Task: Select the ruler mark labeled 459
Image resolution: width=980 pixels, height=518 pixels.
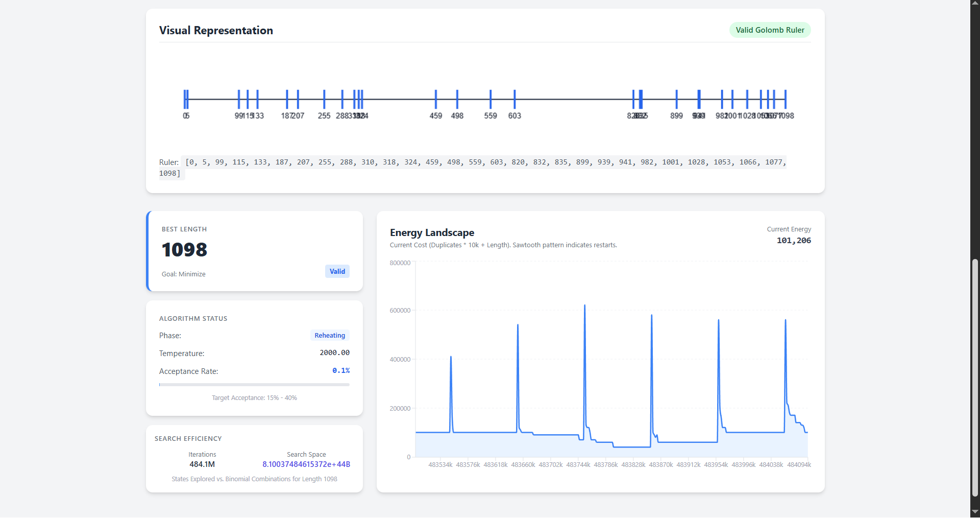Action: (x=436, y=99)
